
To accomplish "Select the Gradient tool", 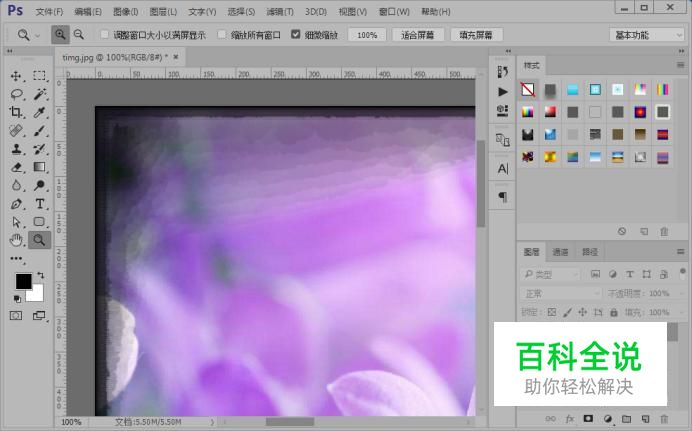I will point(40,167).
